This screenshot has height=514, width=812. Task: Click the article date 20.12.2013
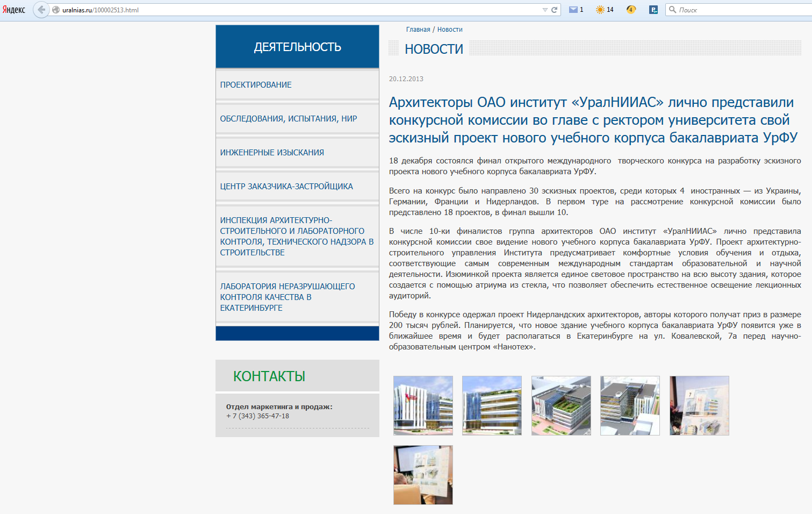coord(406,79)
